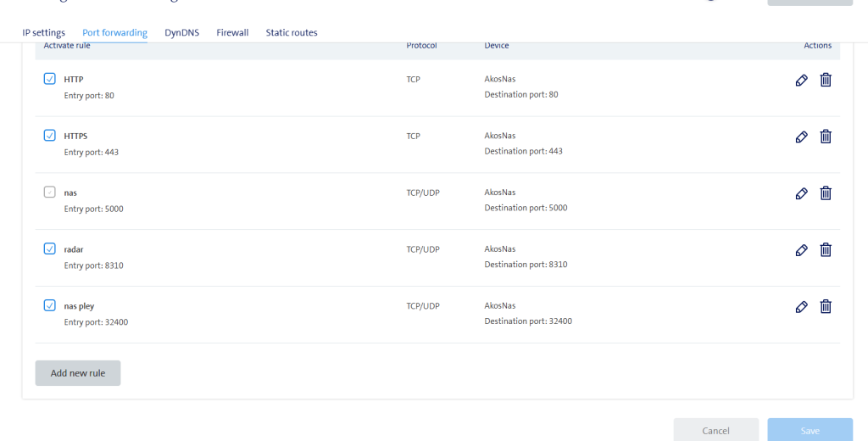The width and height of the screenshot is (868, 441).
Task: Deactivate the nas pley rule checkbox
Action: click(49, 305)
